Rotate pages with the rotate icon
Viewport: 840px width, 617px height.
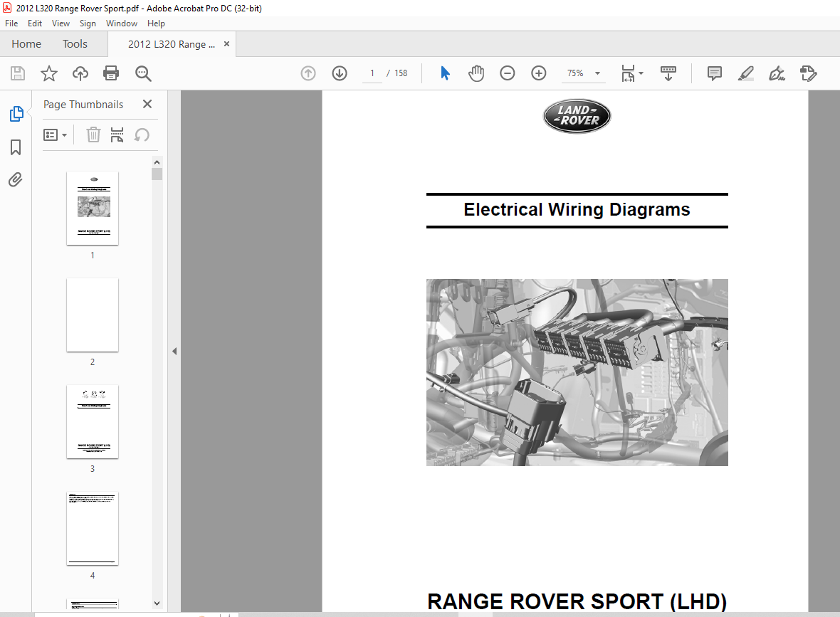(x=142, y=135)
